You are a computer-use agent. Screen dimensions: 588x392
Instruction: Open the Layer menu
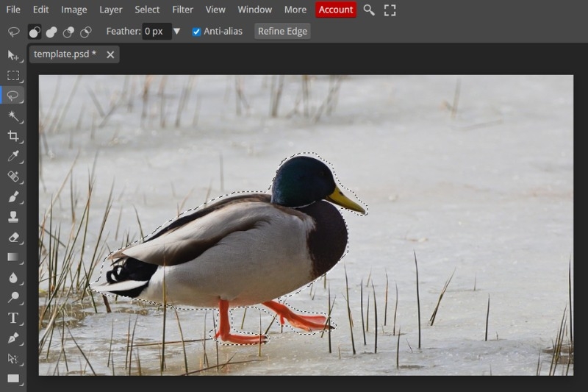(x=111, y=10)
